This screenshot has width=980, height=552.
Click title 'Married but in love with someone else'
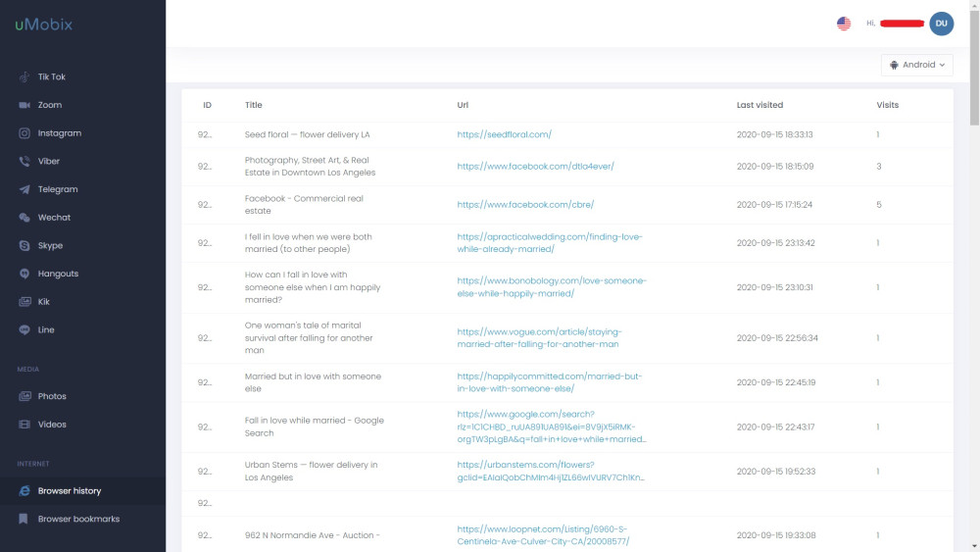click(313, 382)
